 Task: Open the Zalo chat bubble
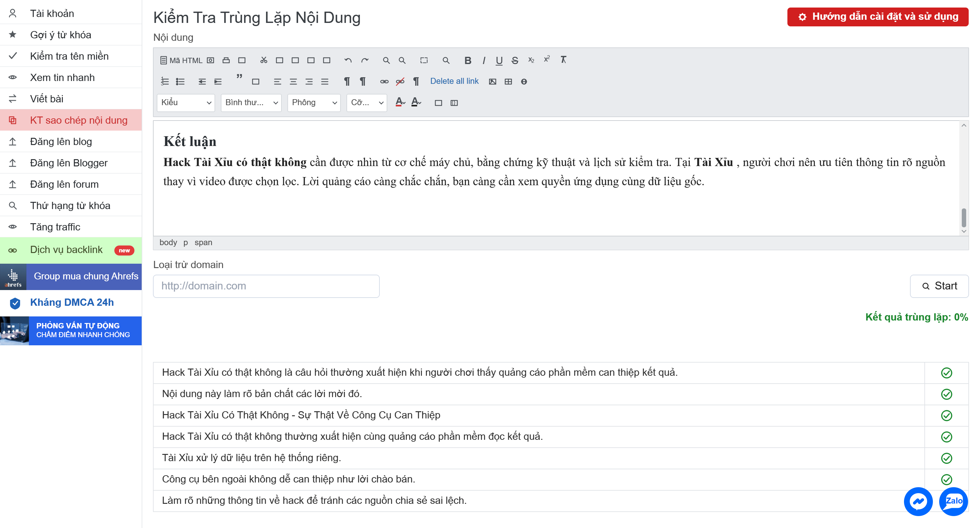[953, 501]
